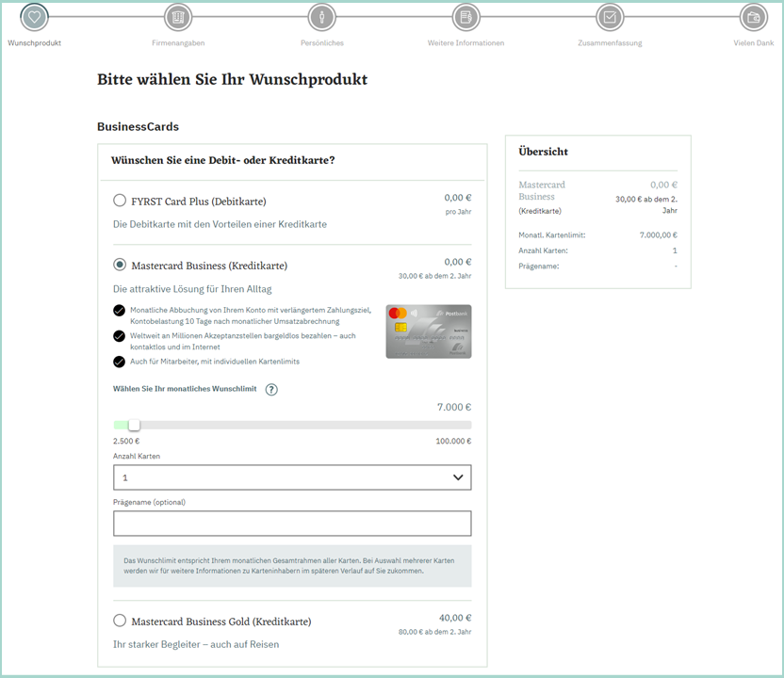Image resolution: width=784 pixels, height=678 pixels.
Task: Click the Zusammenfassung checkmark step icon
Action: pos(610,17)
